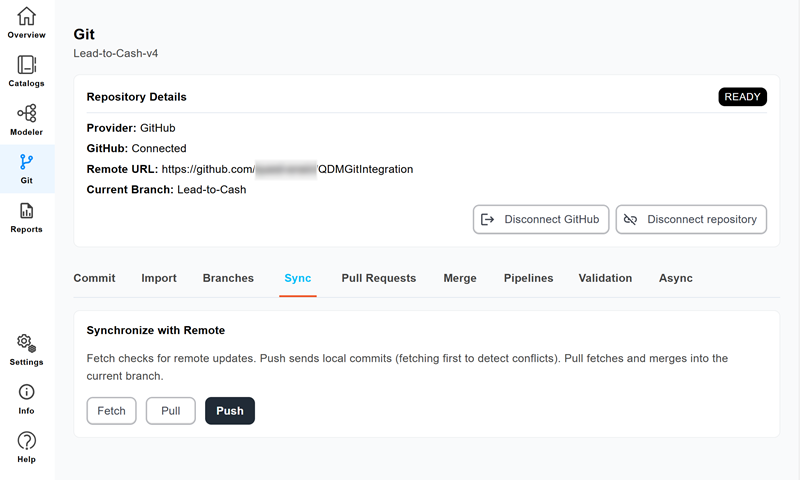Switch to the Import tab
Image resolution: width=800 pixels, height=480 pixels.
click(x=159, y=278)
